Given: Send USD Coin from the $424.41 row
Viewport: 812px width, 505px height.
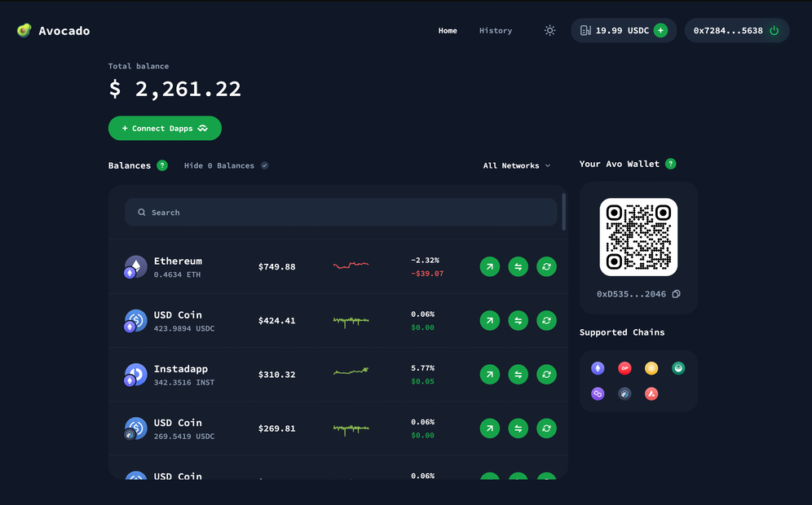Looking at the screenshot, I should click(x=489, y=320).
